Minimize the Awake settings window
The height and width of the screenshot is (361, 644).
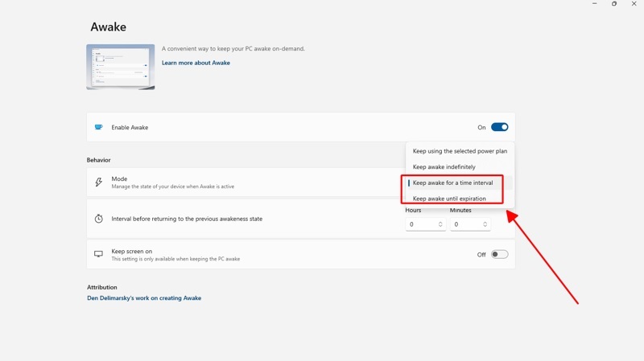tap(595, 4)
